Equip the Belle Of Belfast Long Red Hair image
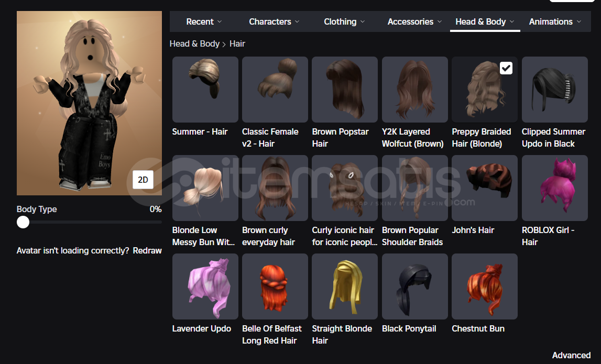 pos(275,286)
